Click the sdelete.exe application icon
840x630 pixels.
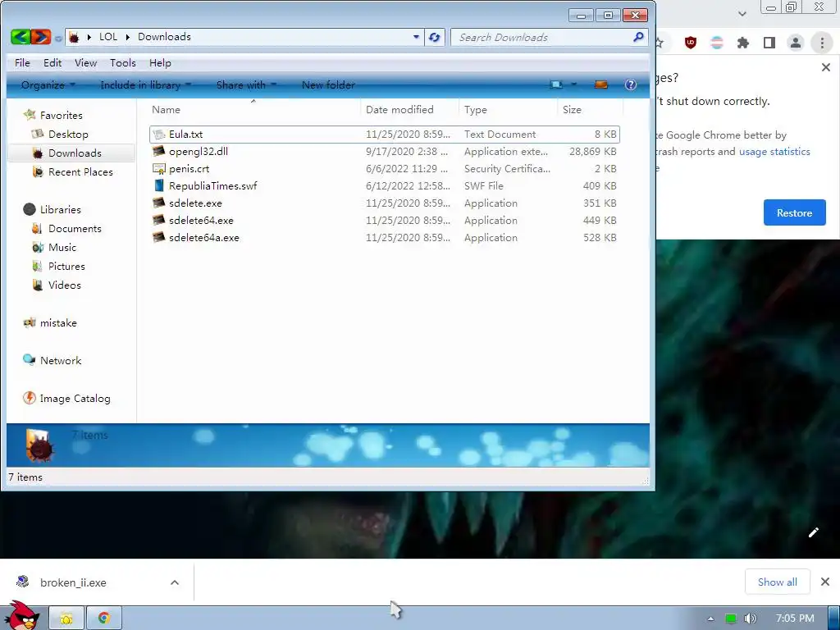click(159, 203)
